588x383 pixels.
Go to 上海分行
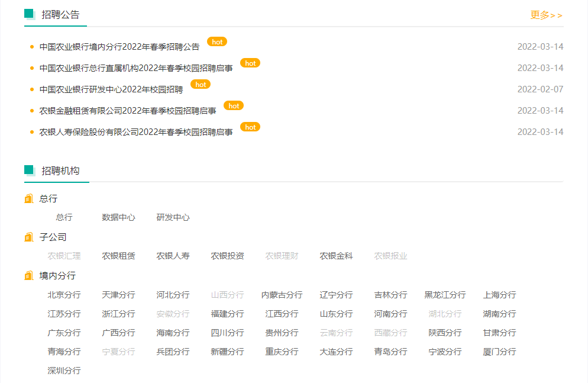[x=499, y=295]
